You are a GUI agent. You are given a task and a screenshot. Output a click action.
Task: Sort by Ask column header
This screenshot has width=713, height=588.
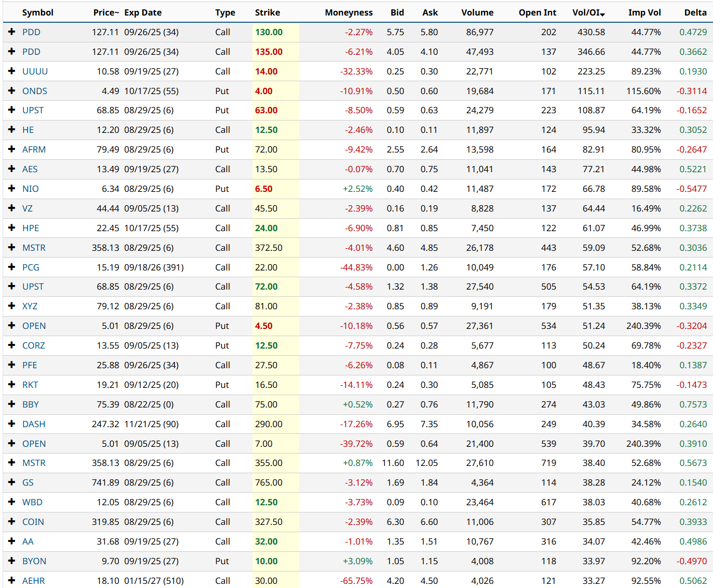coord(430,13)
